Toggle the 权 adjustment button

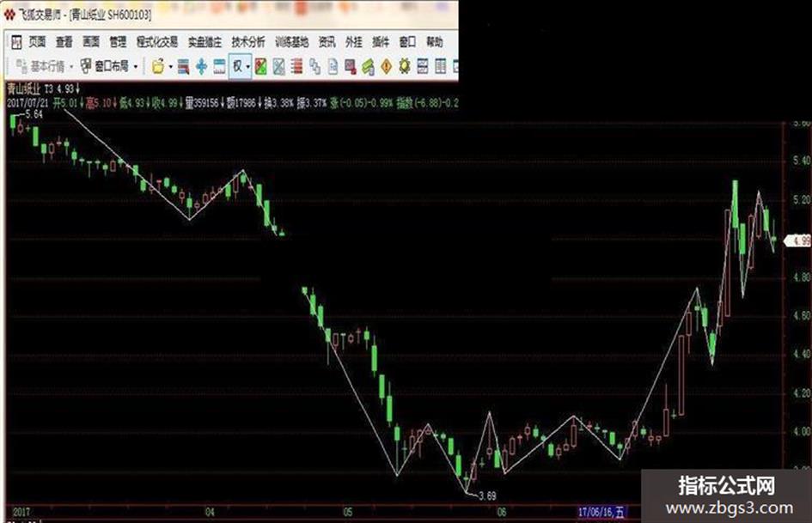[237, 66]
